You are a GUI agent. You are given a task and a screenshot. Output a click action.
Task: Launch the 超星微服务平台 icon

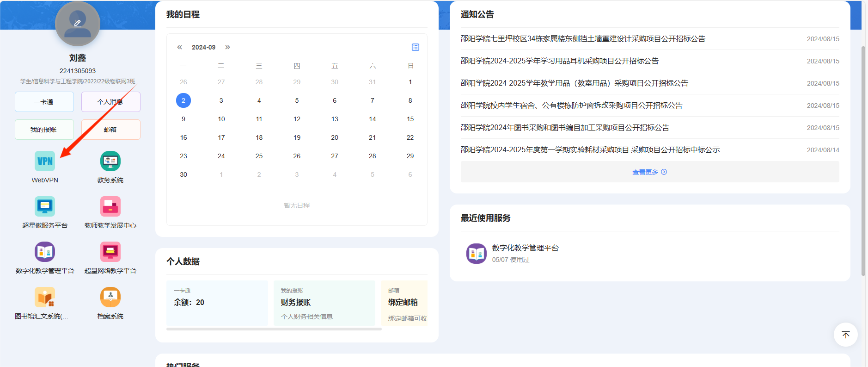(45, 207)
